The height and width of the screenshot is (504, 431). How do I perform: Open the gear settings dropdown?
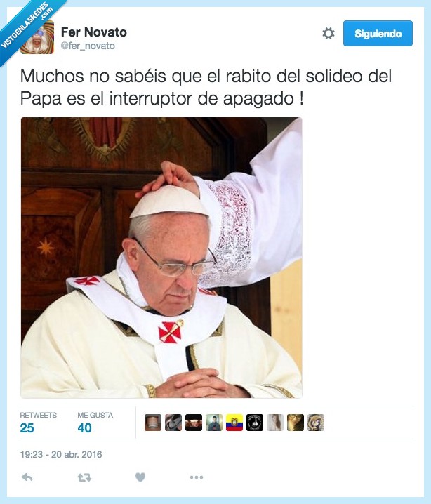pyautogui.click(x=328, y=34)
